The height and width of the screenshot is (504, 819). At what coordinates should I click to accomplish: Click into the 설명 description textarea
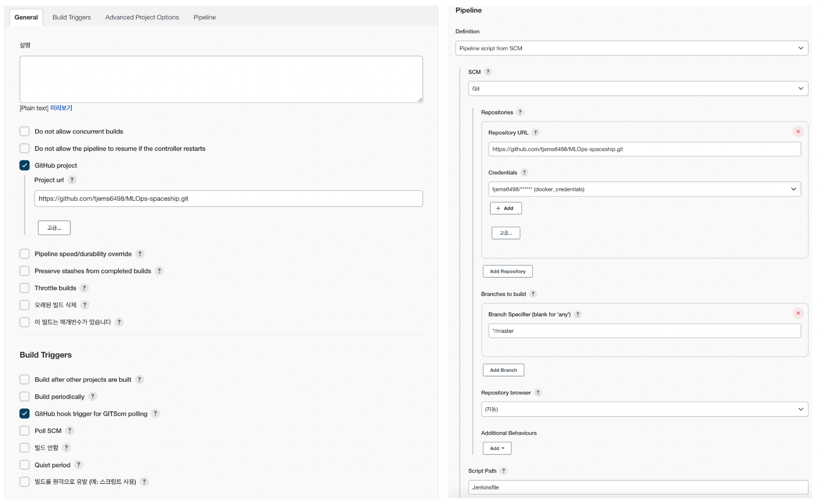221,79
